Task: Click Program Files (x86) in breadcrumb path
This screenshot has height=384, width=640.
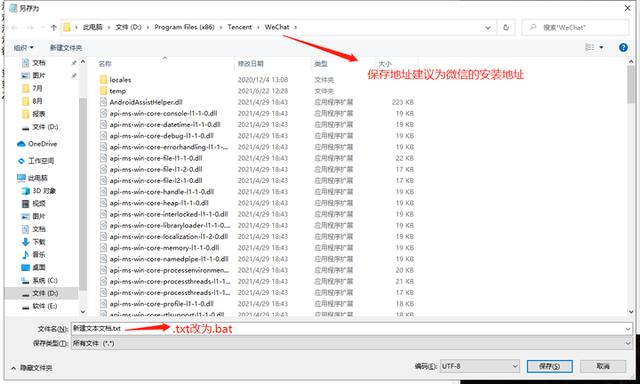Action: [x=184, y=27]
